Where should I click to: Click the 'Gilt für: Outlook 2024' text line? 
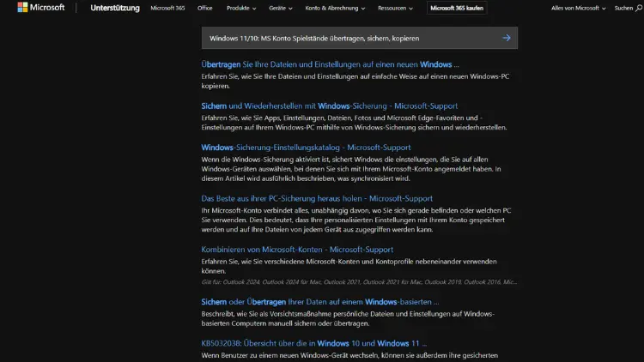pos(359,282)
